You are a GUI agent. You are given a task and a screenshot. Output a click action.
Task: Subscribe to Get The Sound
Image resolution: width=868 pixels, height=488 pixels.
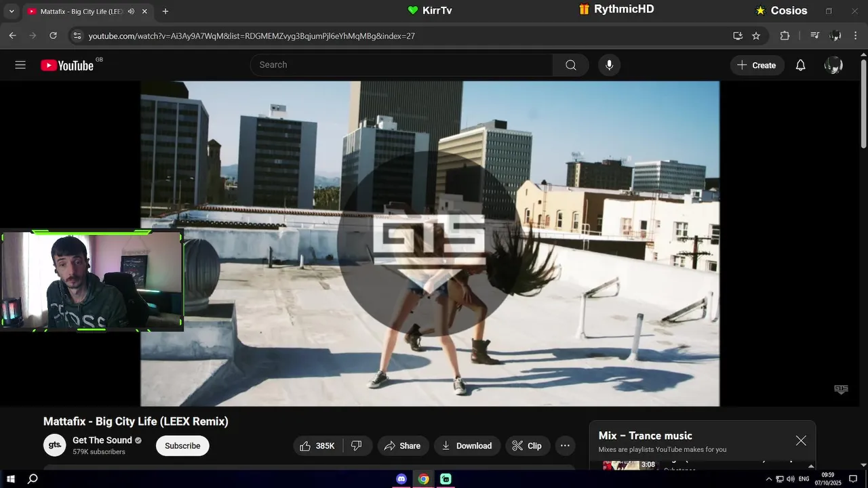(x=182, y=445)
